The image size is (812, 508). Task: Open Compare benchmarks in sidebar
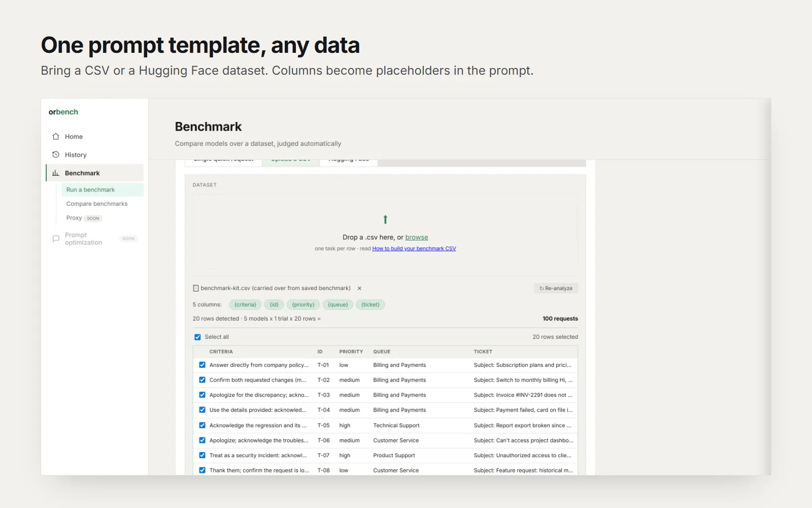pos(97,204)
